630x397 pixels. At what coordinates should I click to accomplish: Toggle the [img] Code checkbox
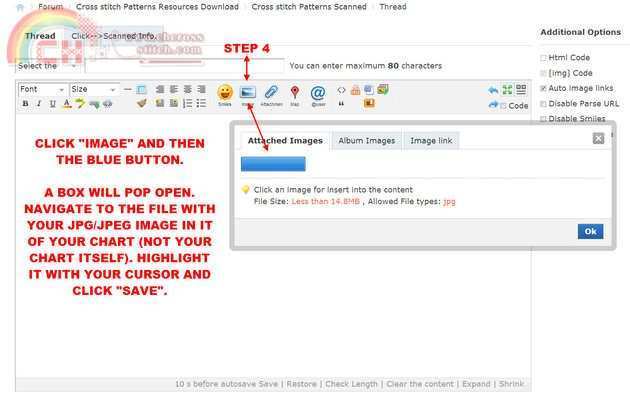pyautogui.click(x=543, y=73)
